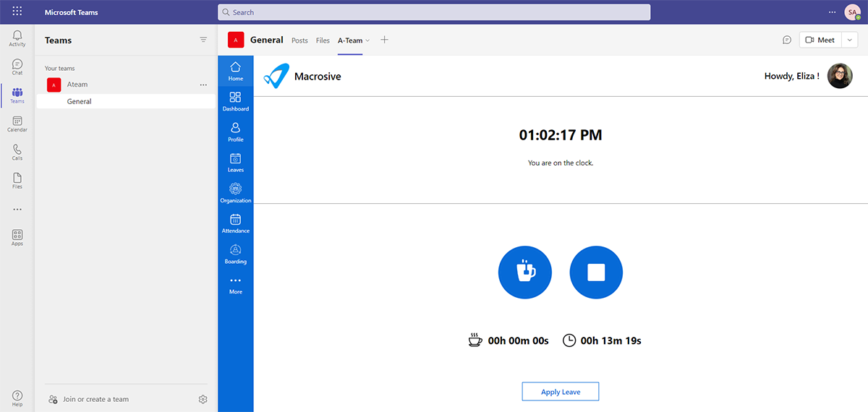This screenshot has width=868, height=412.
Task: Switch to the Posts tab
Action: (299, 40)
